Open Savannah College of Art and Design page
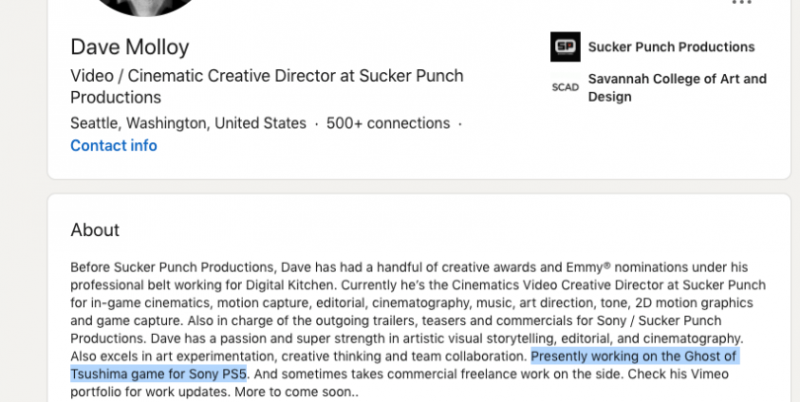 point(677,87)
